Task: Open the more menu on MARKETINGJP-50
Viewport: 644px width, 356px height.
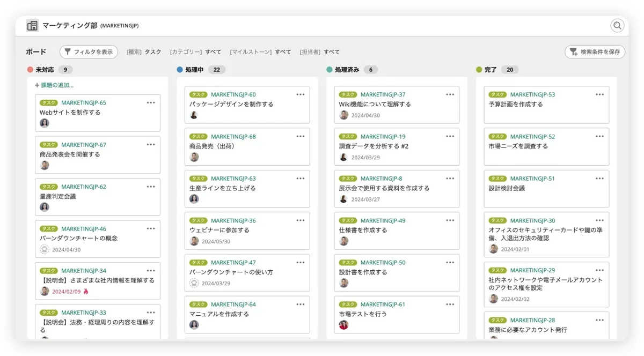Action: tap(450, 262)
